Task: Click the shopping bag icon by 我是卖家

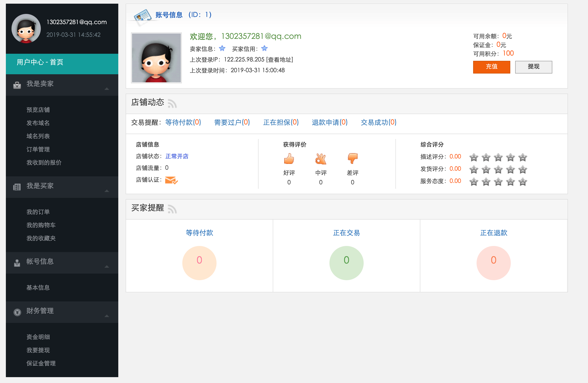Action: point(17,85)
